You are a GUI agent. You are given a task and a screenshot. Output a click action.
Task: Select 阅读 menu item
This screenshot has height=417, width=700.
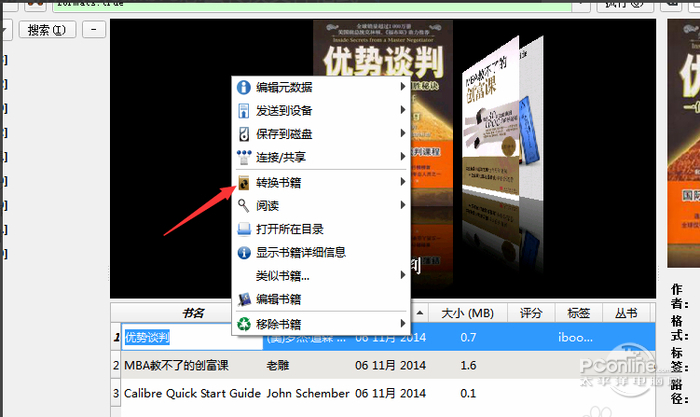point(321,206)
